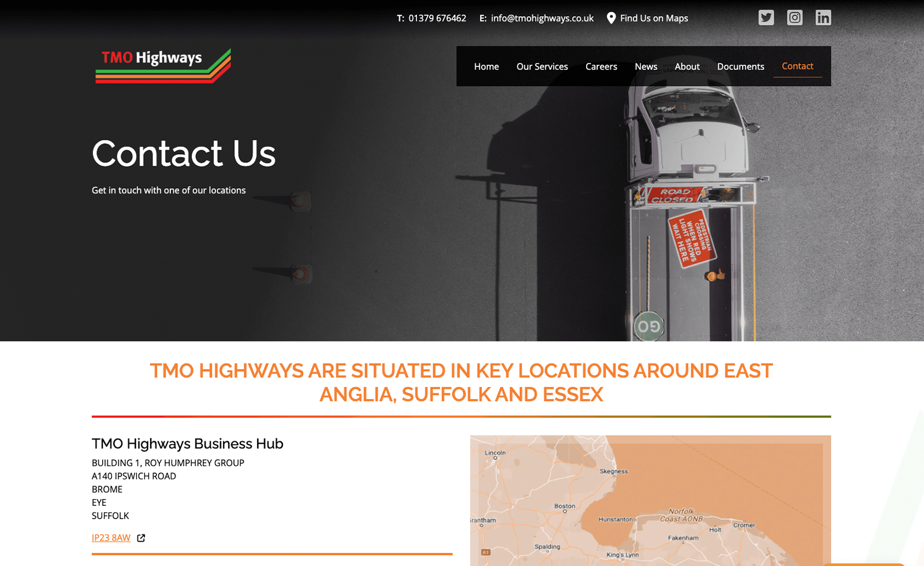Click the TMO Highways logo
The width and height of the screenshot is (924, 566).
(163, 66)
